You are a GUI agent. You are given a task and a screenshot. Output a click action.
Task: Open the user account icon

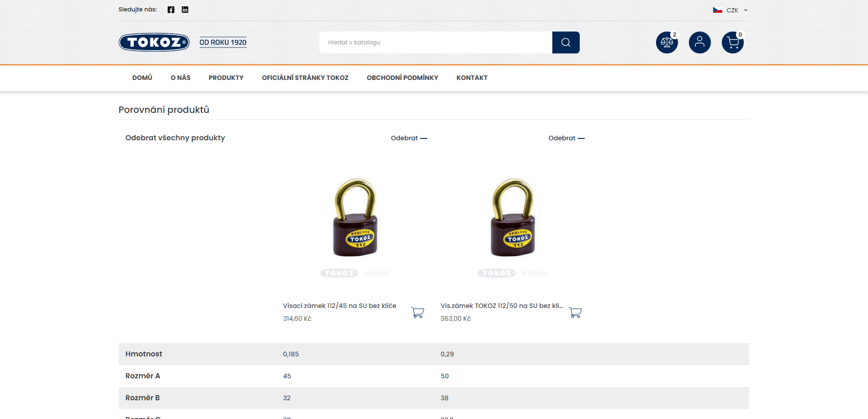(700, 42)
